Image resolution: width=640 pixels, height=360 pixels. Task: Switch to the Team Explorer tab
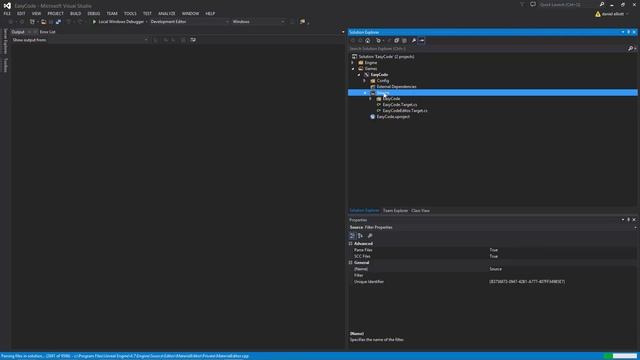tap(395, 211)
